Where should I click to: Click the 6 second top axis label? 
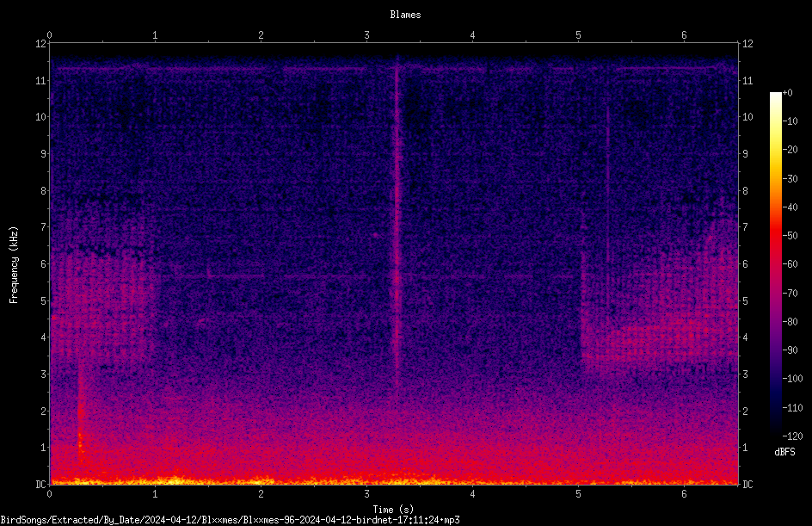(684, 35)
